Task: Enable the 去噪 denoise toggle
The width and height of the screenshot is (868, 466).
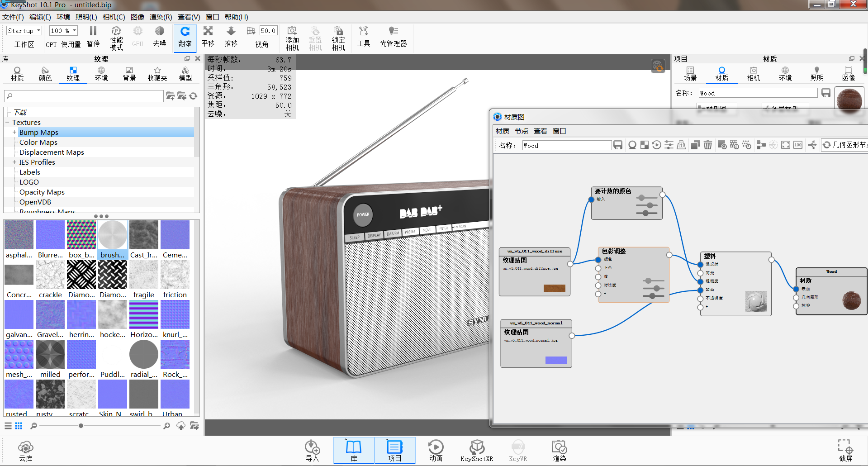Action: tap(160, 37)
